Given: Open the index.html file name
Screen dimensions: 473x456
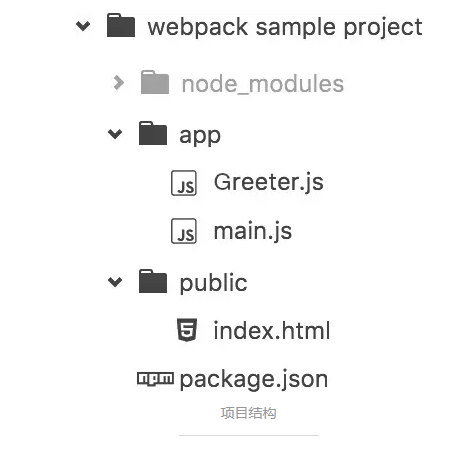Looking at the screenshot, I should click(272, 331).
